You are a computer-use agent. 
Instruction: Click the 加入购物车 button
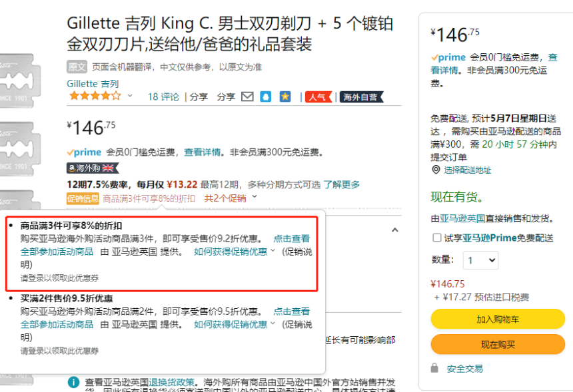click(496, 319)
